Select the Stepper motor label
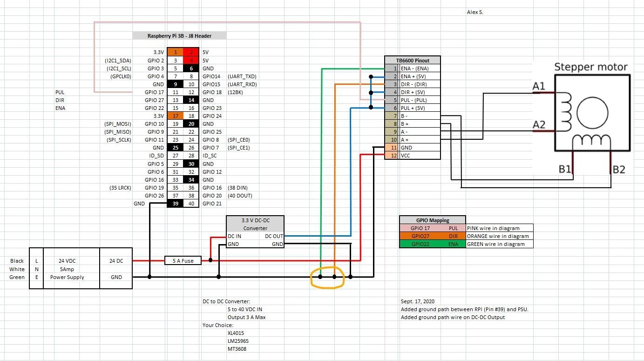This screenshot has width=644, height=361. [591, 67]
